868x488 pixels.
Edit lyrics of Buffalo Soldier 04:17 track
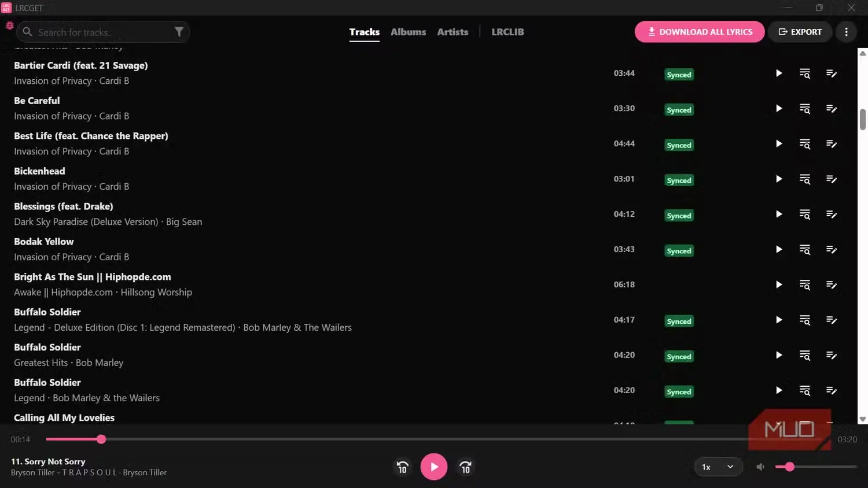click(x=832, y=320)
